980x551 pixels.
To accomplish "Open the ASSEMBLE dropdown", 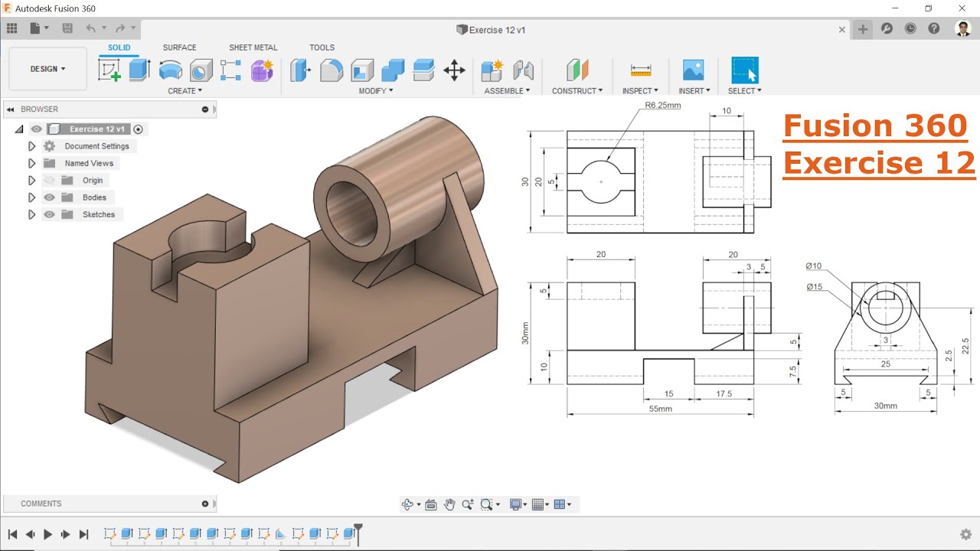I will (x=507, y=90).
